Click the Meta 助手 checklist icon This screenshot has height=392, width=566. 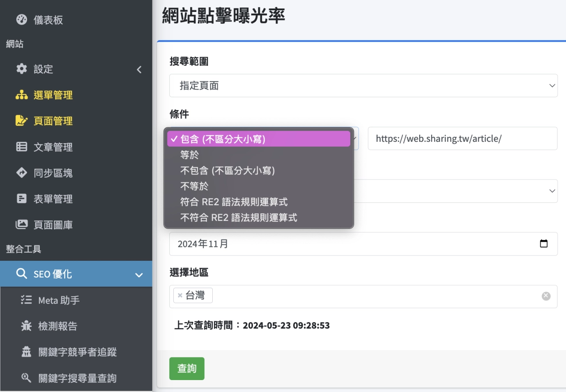pyautogui.click(x=26, y=300)
